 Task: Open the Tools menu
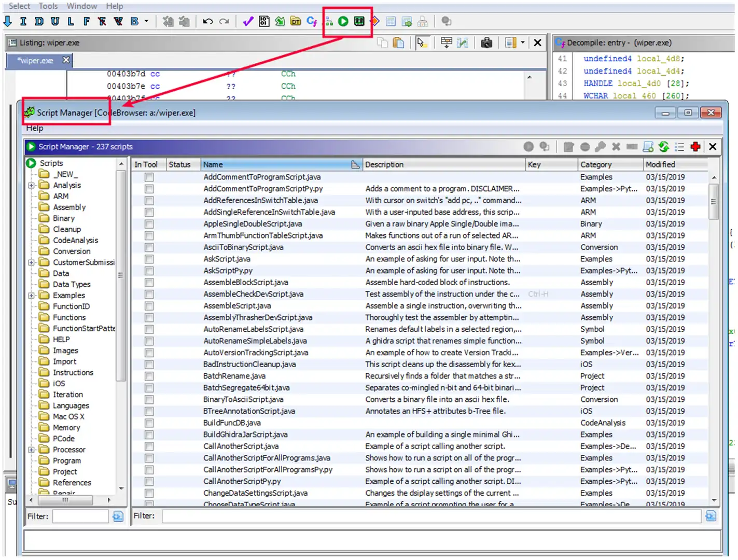(48, 6)
